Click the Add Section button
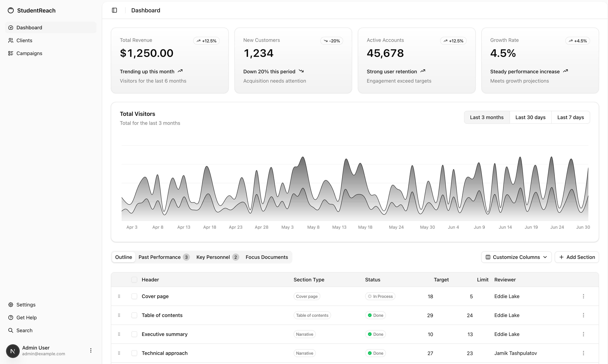608x364 pixels. 577,257
